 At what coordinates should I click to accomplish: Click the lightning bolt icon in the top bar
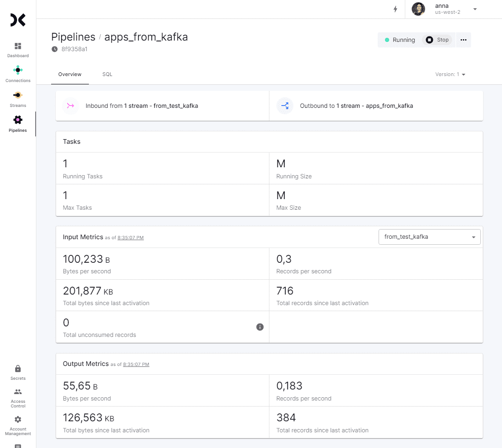(x=396, y=9)
